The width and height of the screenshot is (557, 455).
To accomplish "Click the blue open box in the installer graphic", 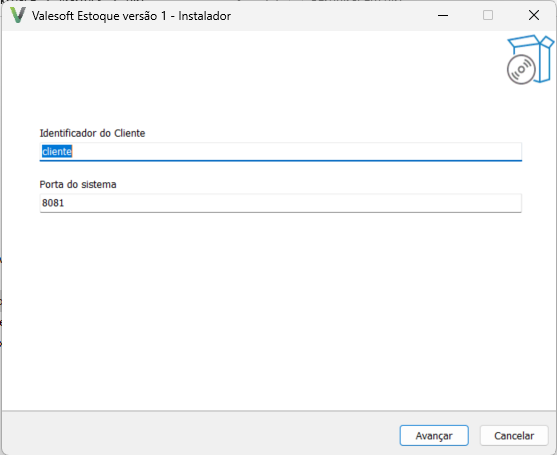I will pyautogui.click(x=536, y=58).
